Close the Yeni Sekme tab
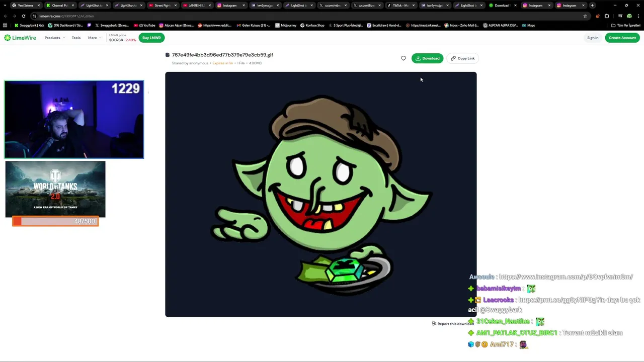 coord(38,6)
